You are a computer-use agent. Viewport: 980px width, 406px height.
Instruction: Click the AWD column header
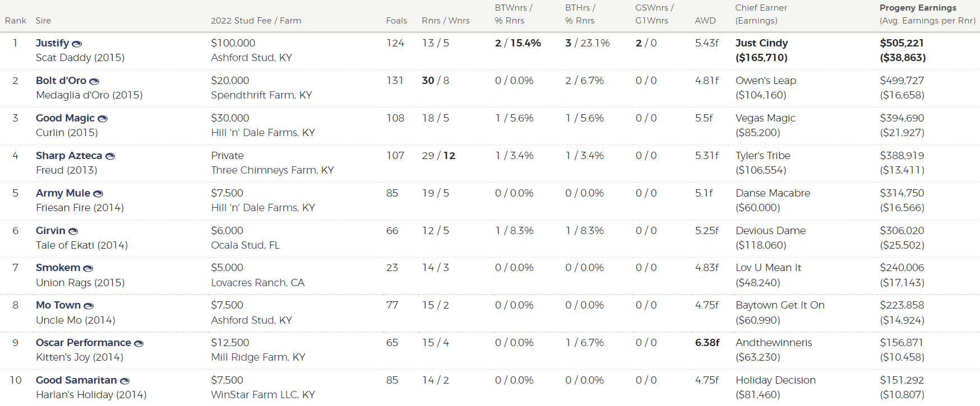click(x=705, y=21)
